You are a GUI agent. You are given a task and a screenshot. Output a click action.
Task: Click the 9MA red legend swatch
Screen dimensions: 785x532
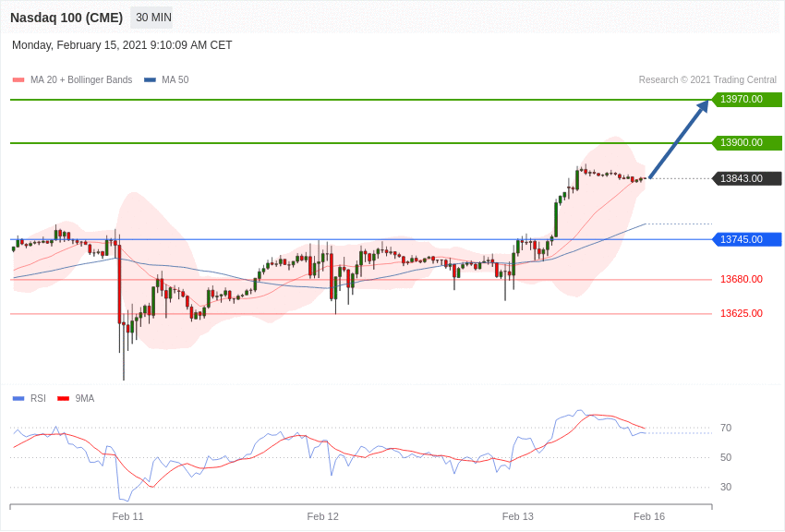63,399
